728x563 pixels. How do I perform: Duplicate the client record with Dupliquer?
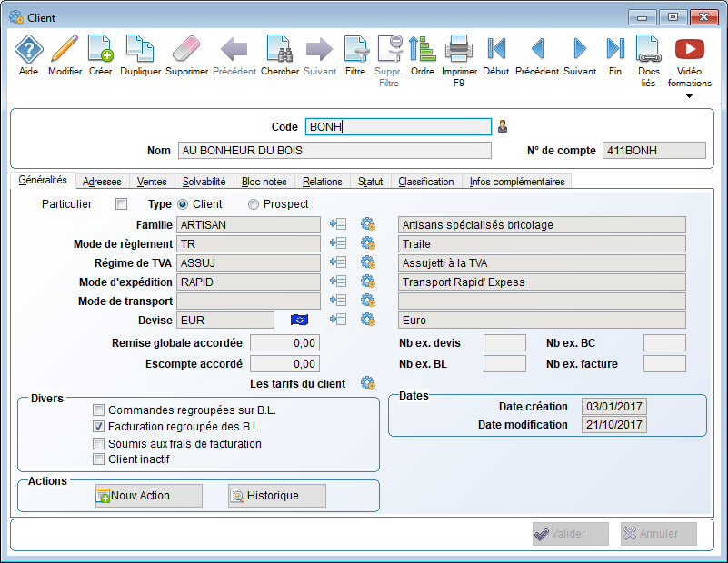point(140,49)
